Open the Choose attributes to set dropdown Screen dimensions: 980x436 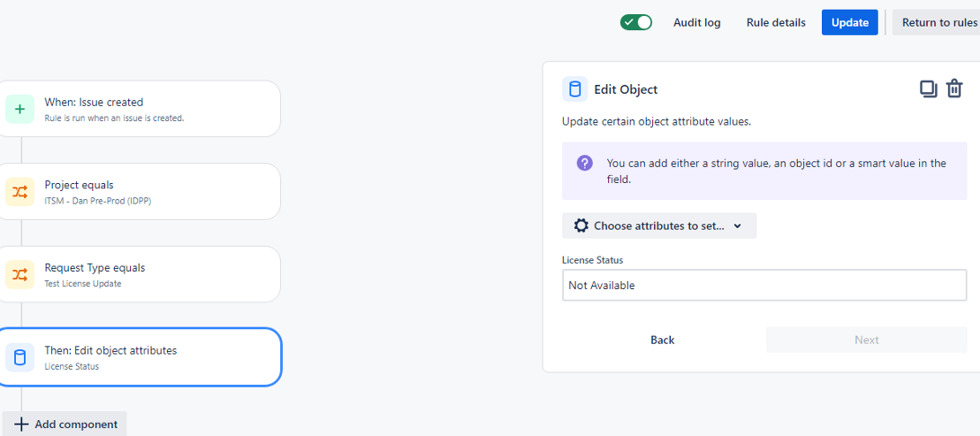pos(659,226)
